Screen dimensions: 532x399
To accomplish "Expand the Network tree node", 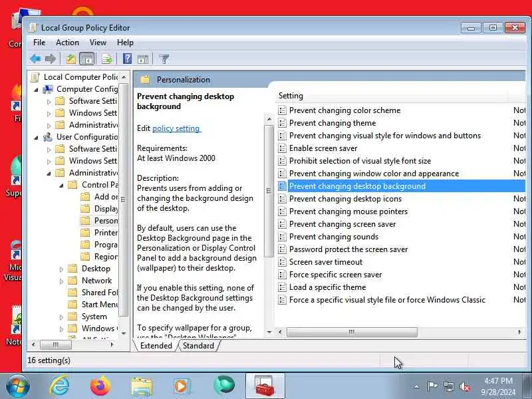I will (61, 281).
